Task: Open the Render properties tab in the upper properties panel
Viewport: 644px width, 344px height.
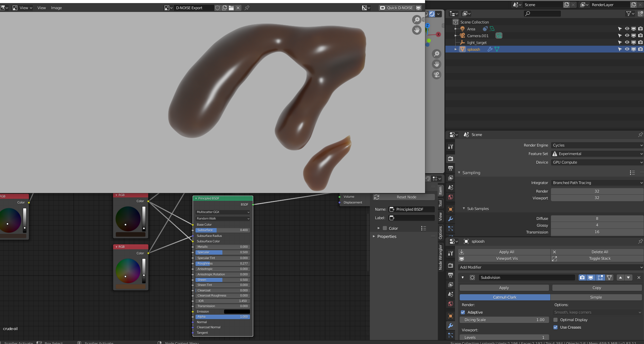Action: (451, 159)
